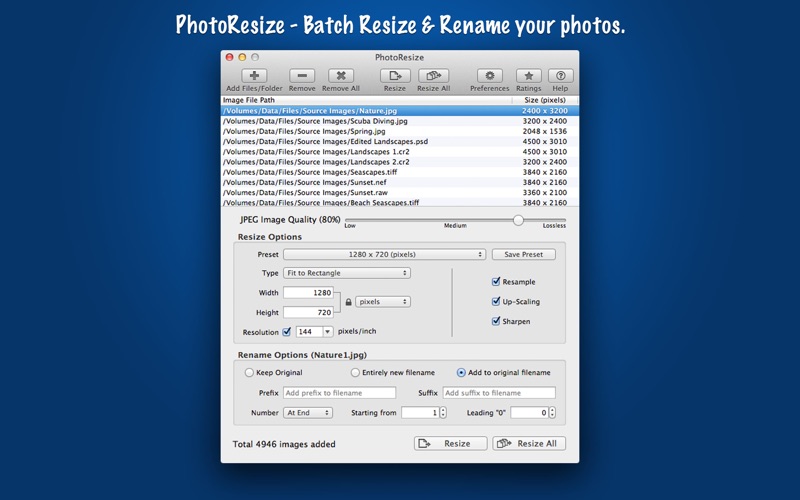Image resolution: width=800 pixels, height=500 pixels.
Task: Open Help question mark icon
Action: tap(560, 76)
